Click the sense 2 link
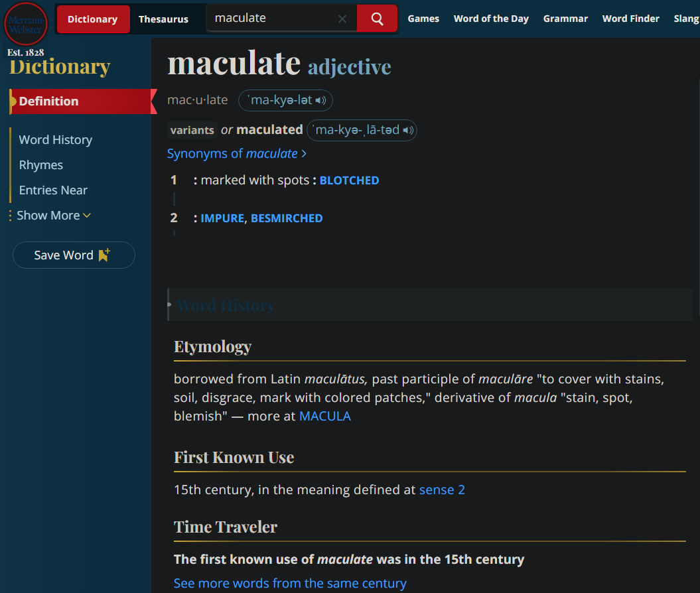This screenshot has width=700, height=593. pyautogui.click(x=442, y=490)
